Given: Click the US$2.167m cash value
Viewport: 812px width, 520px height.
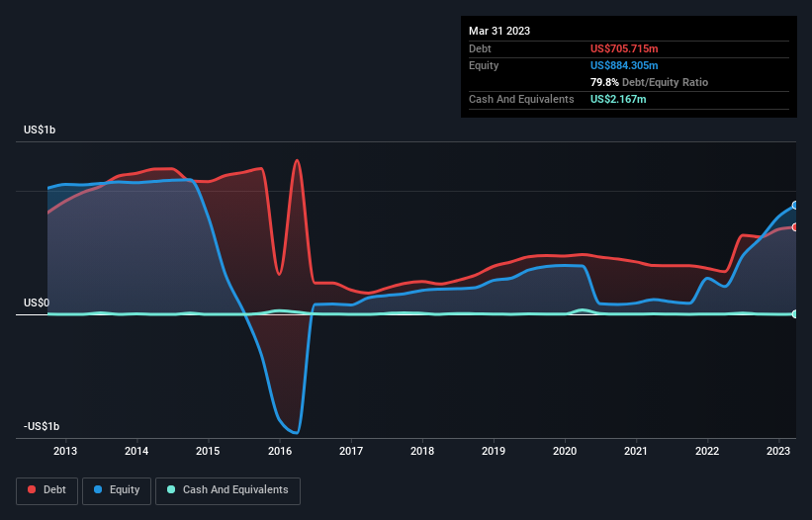Looking at the screenshot, I should click(x=618, y=99).
